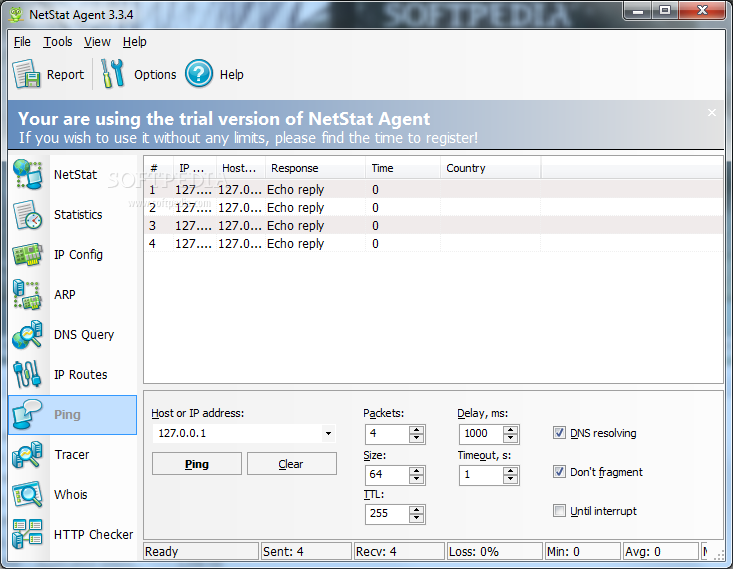Click the Report floppy disk icon
The height and width of the screenshot is (569, 733).
26,74
